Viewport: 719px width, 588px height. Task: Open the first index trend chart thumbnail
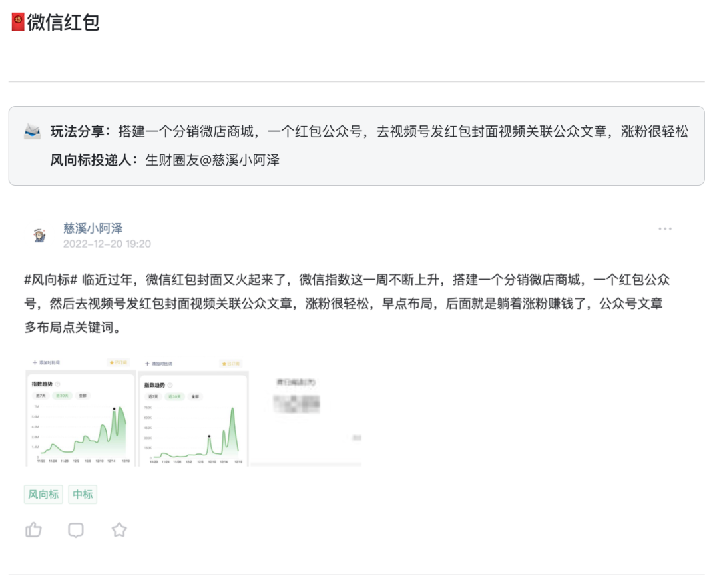pos(81,412)
